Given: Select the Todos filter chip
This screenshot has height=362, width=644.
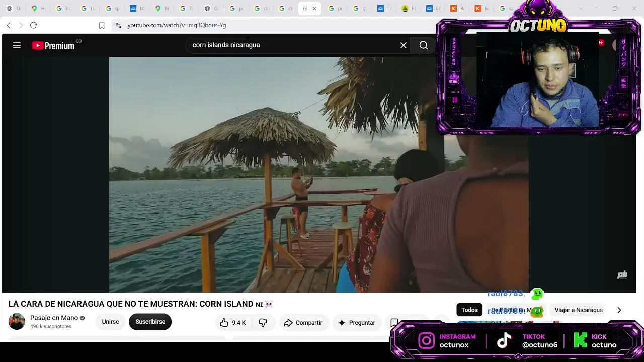Looking at the screenshot, I should click(x=469, y=310).
